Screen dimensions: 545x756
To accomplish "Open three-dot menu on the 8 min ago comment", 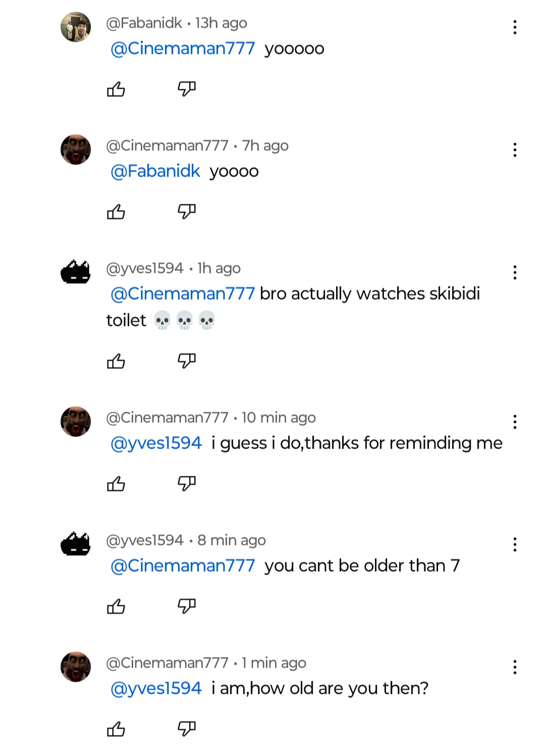I will coord(515,545).
